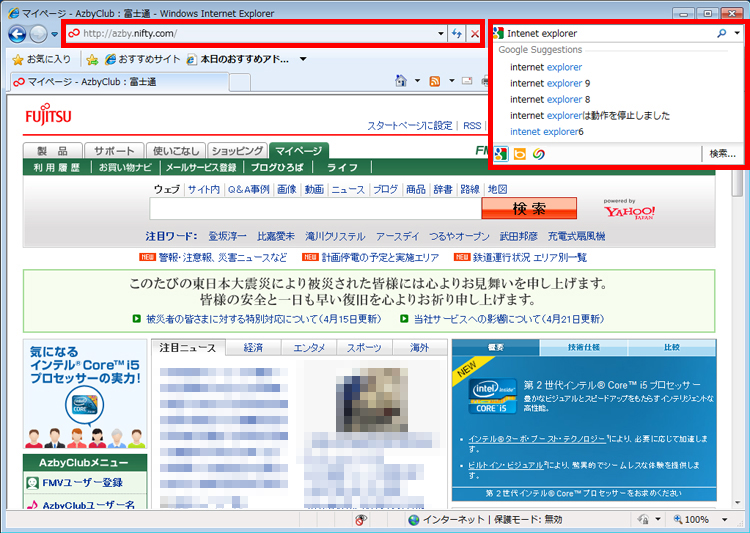
Task: Click the RSS text link on page
Action: (472, 125)
